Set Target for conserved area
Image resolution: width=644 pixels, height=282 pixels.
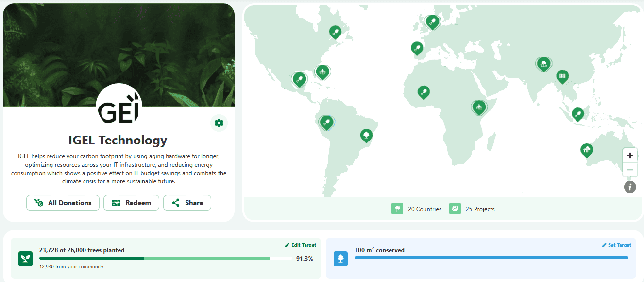click(x=616, y=245)
